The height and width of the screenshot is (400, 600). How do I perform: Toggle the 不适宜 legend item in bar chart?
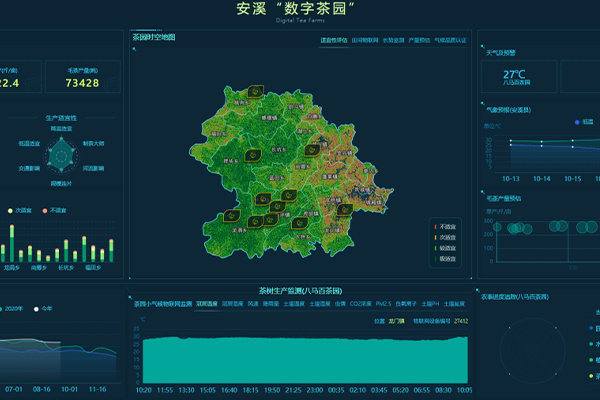54,210
